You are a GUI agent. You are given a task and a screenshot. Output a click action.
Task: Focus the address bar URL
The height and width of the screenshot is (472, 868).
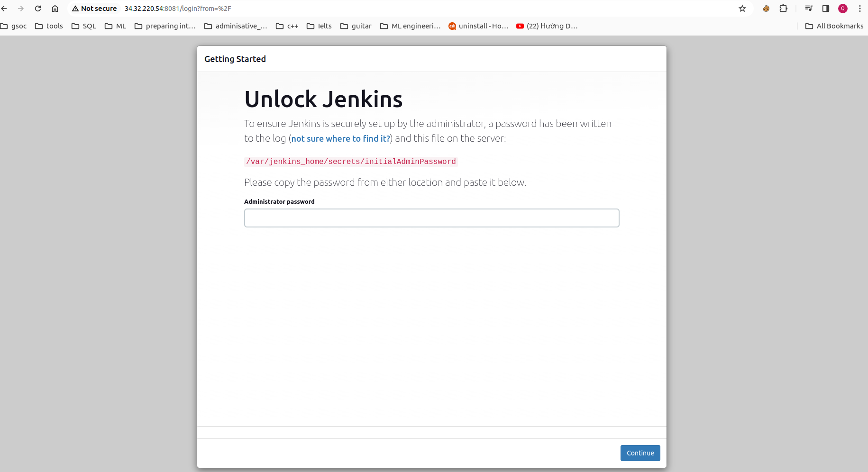coord(178,9)
